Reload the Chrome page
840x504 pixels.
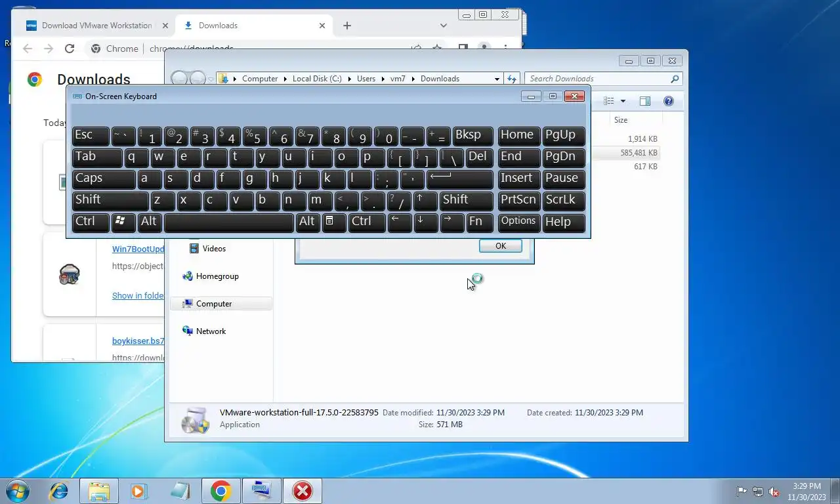[70, 49]
